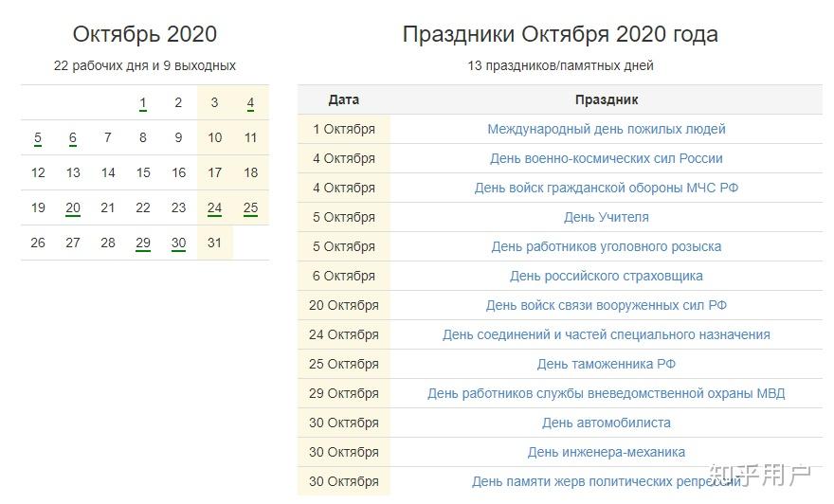The height and width of the screenshot is (504, 834).
Task: Select date 5 in the calendar
Action: coord(38,138)
